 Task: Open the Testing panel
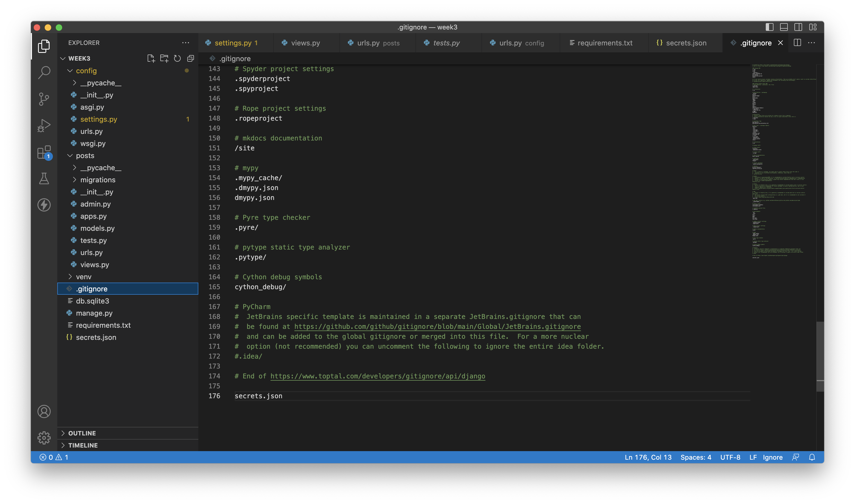44,179
